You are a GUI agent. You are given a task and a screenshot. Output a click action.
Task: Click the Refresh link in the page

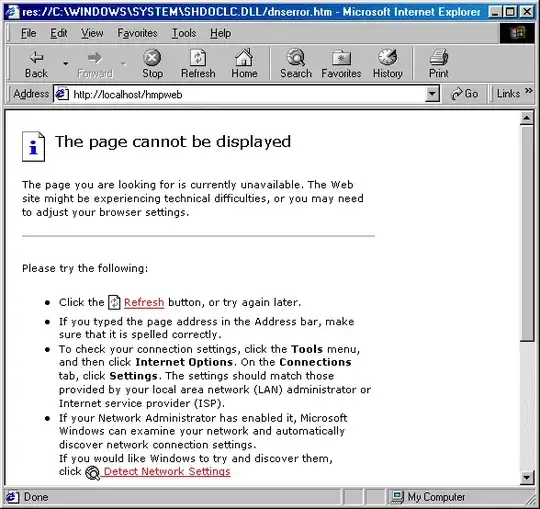pos(144,302)
